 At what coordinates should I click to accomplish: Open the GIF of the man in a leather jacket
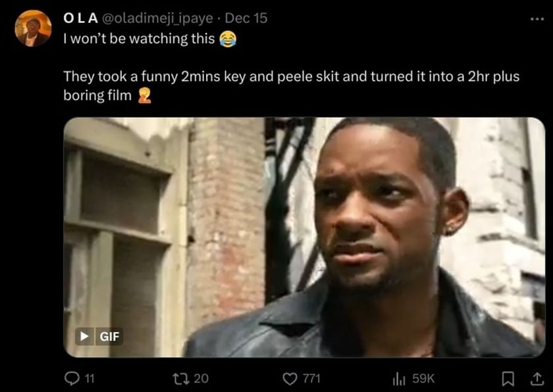tap(304, 237)
